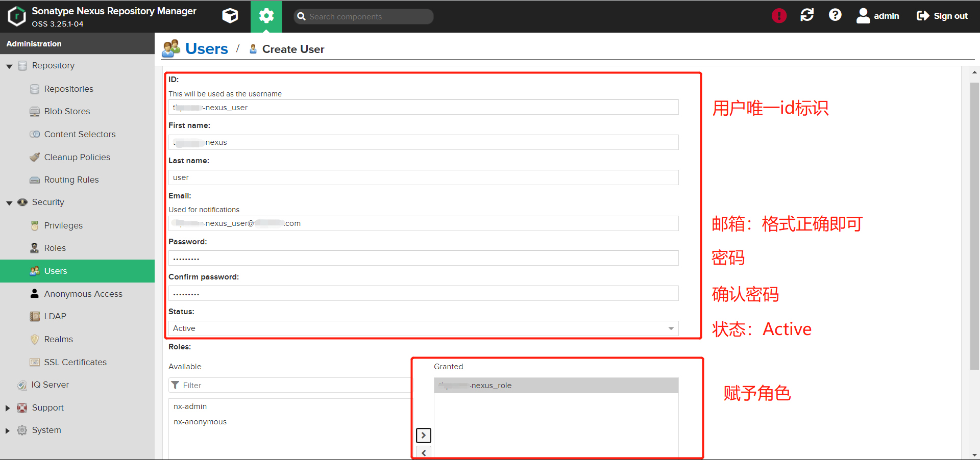Image resolution: width=980 pixels, height=460 pixels.
Task: Sign out of Nexus
Action: [x=942, y=16]
